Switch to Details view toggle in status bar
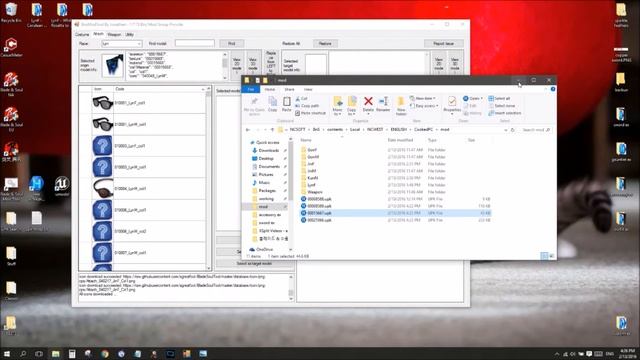The height and width of the screenshot is (360, 640). coord(544,256)
